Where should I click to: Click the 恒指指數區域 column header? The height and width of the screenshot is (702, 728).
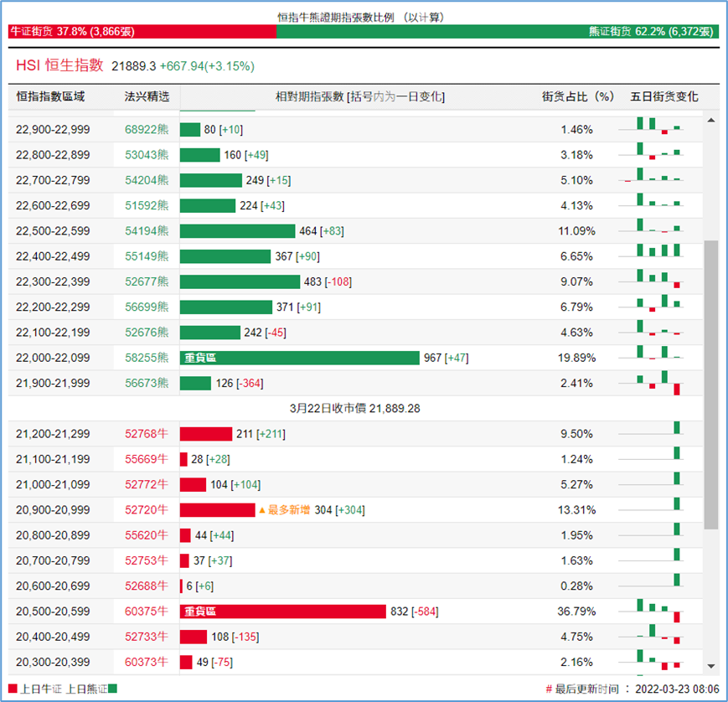(50, 97)
